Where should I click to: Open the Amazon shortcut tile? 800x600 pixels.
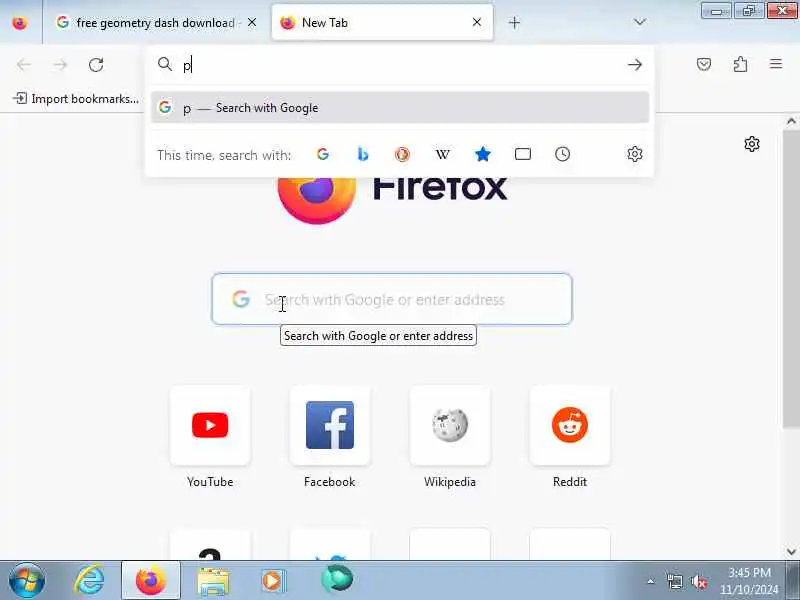[210, 544]
